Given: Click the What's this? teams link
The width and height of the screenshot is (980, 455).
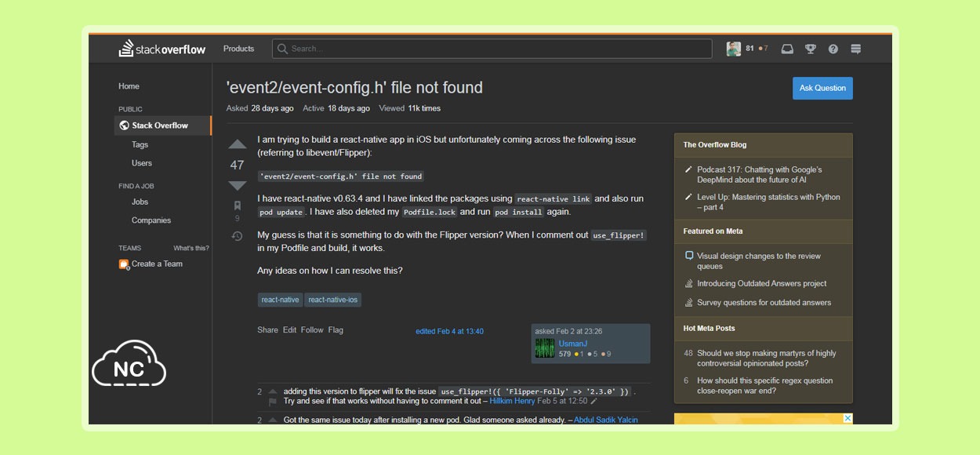Looking at the screenshot, I should pos(191,248).
